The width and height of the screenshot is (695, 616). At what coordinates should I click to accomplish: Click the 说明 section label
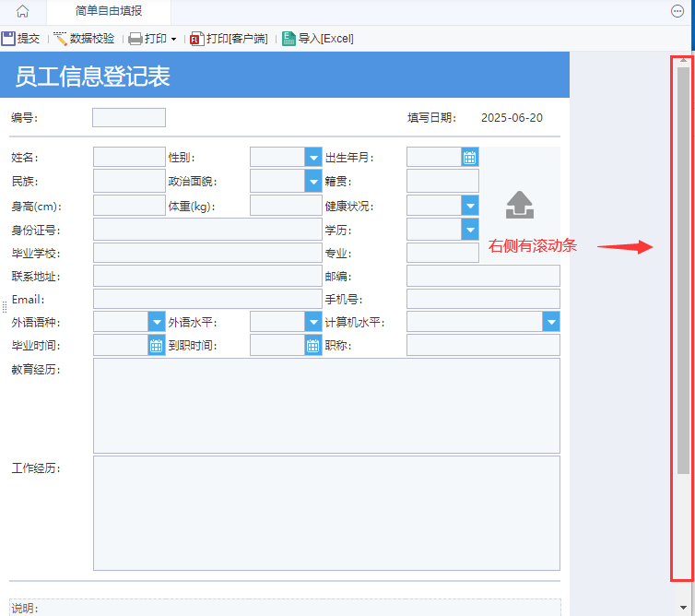pos(25,608)
